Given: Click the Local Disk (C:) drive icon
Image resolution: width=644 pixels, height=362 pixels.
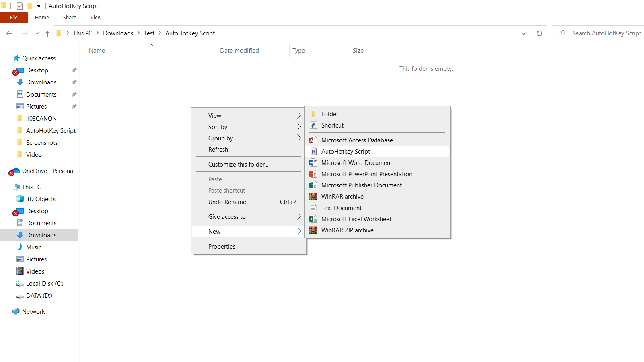Looking at the screenshot, I should (20, 284).
